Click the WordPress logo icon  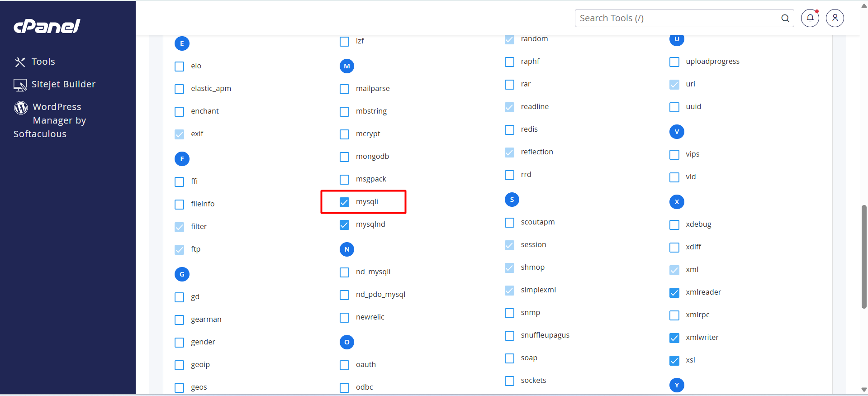point(21,108)
